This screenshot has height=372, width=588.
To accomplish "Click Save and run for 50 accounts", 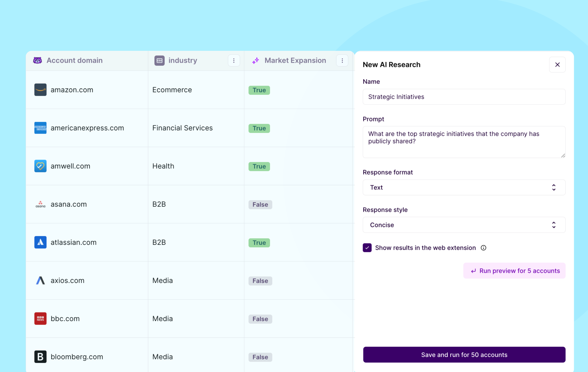I will [x=464, y=355].
